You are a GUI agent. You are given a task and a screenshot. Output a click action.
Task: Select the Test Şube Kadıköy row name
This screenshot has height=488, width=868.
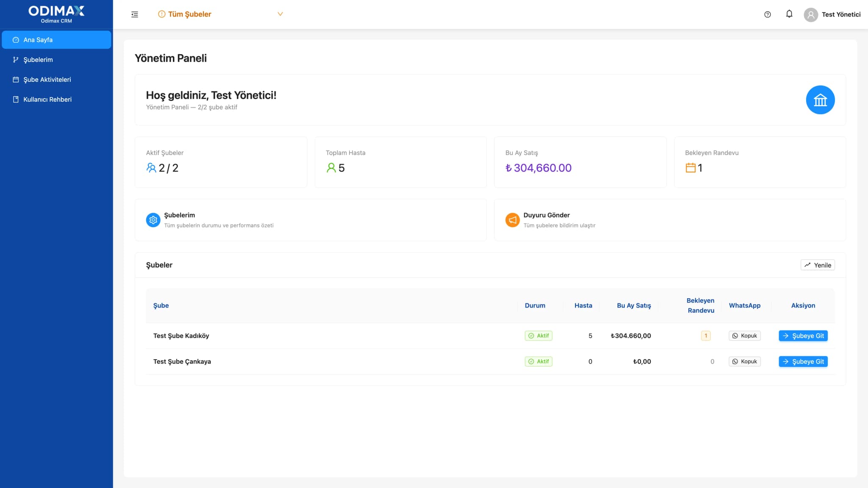[181, 336]
